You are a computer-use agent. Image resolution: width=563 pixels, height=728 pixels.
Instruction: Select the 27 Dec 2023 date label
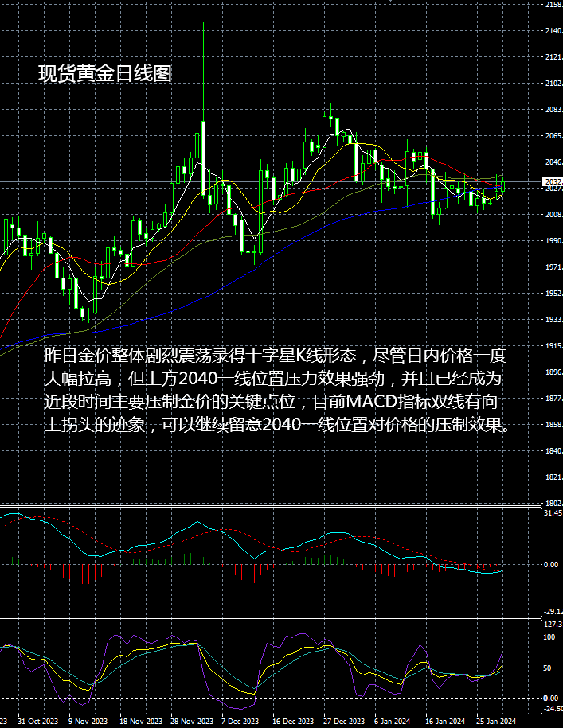(342, 721)
